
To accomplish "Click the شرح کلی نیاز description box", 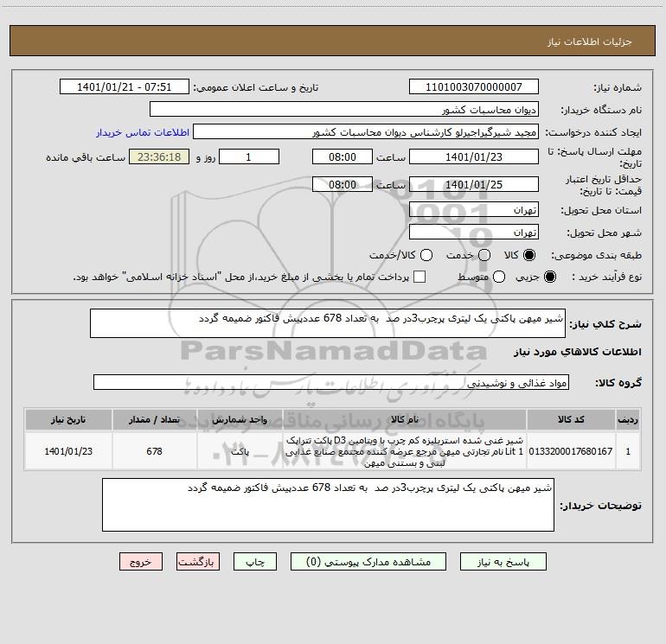I will point(328,323).
